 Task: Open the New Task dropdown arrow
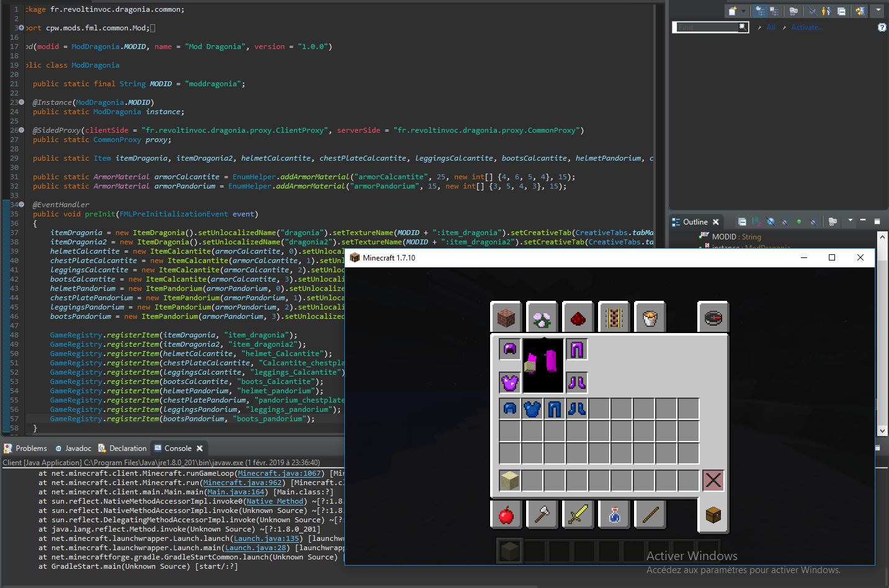pyautogui.click(x=743, y=11)
